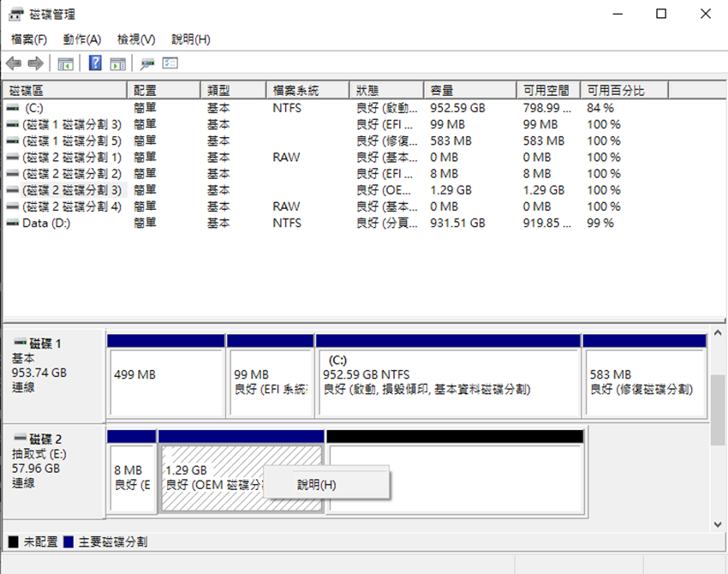Select the (C:) volume drive icon
Image resolution: width=728 pixels, height=574 pixels.
13,108
